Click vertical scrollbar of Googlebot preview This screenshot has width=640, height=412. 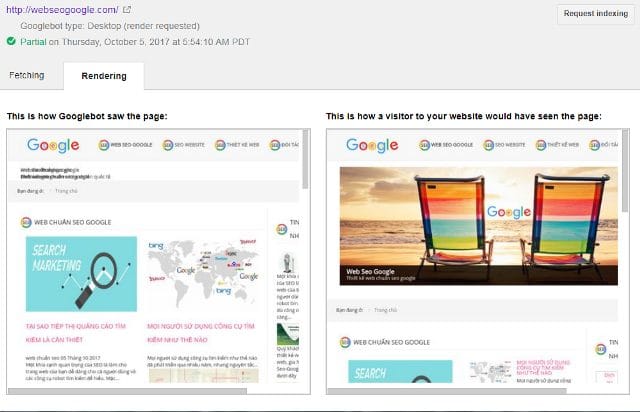(305, 159)
